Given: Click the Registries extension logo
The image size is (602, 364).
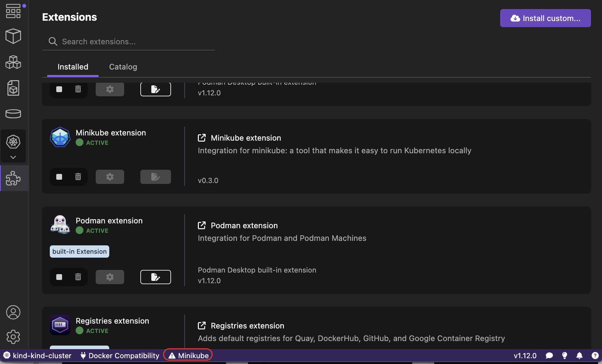Looking at the screenshot, I should point(60,325).
